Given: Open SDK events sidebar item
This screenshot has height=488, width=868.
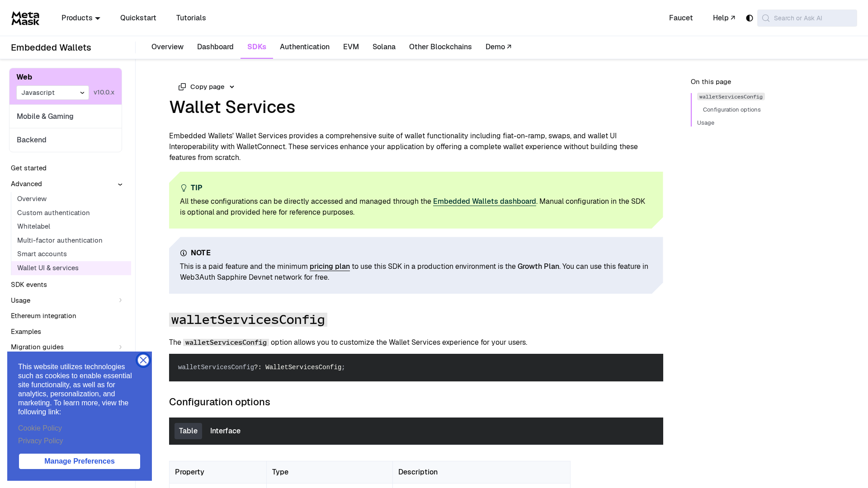Looking at the screenshot, I should 29,285.
